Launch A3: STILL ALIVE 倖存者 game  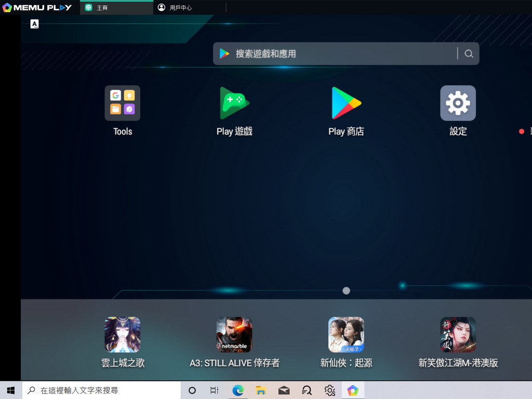[x=234, y=335]
